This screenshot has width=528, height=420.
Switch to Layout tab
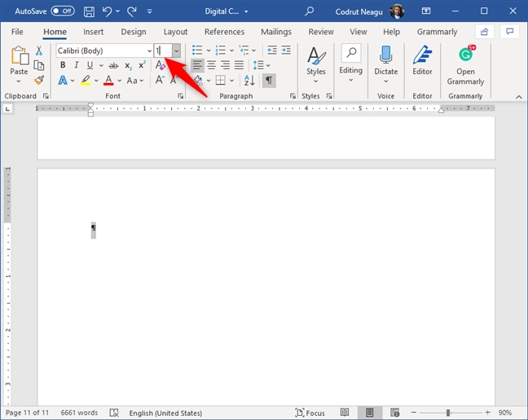(175, 32)
